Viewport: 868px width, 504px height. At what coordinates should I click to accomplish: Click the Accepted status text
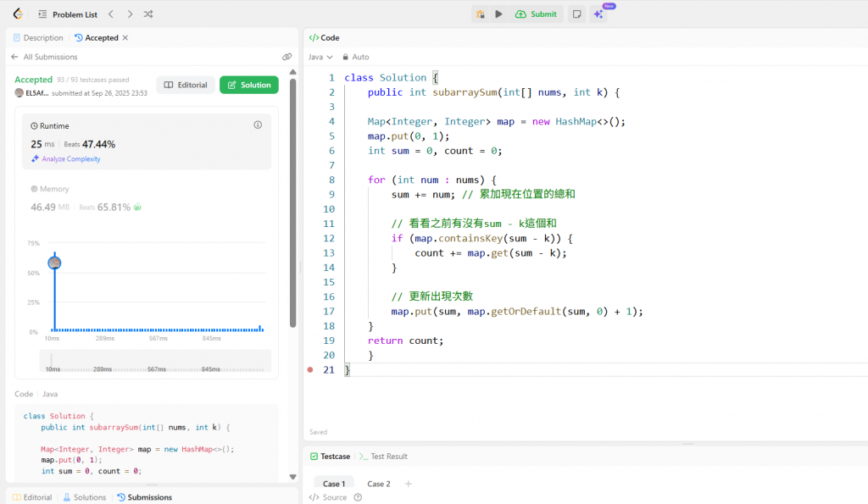point(33,80)
